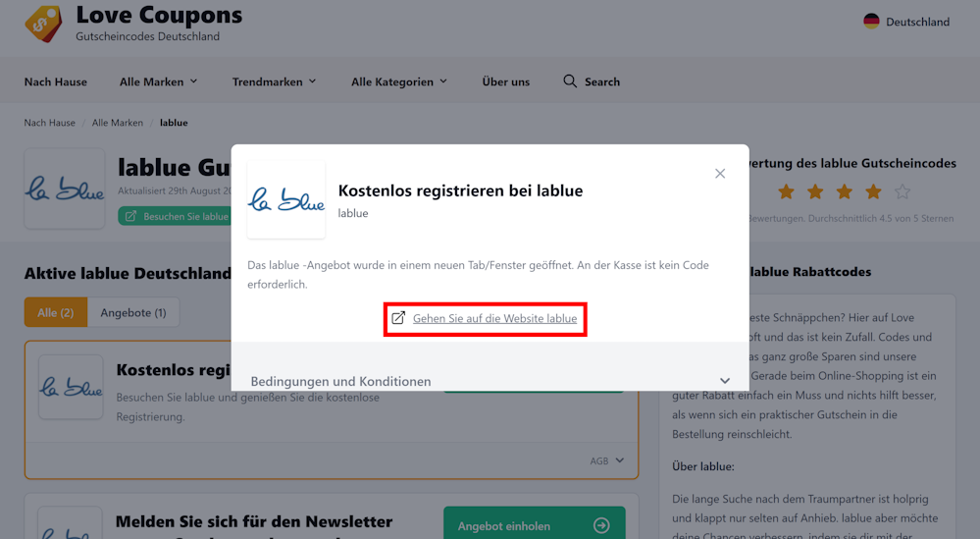The image size is (980, 539).
Task: Click the fifth empty rating star
Action: [902, 191]
